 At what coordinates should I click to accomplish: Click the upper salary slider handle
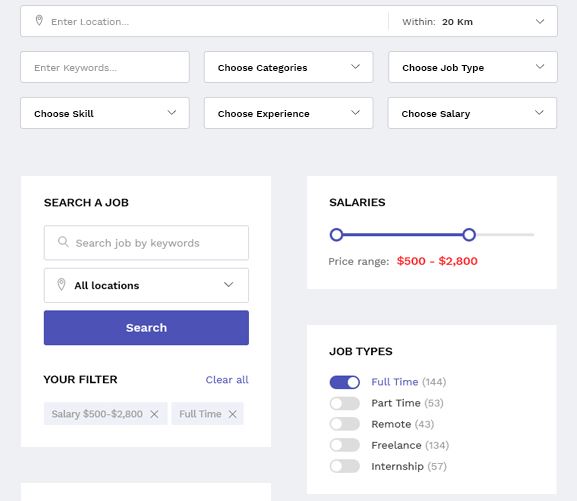pos(469,234)
